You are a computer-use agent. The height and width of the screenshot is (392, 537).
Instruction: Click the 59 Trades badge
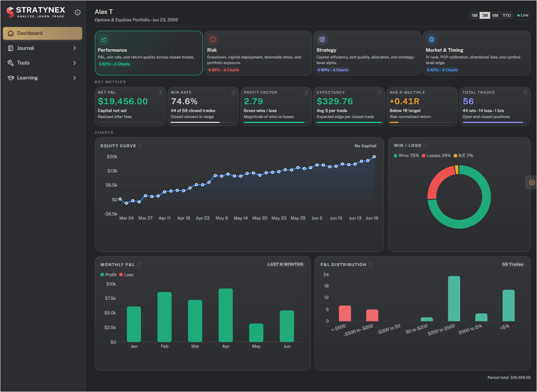click(x=513, y=265)
